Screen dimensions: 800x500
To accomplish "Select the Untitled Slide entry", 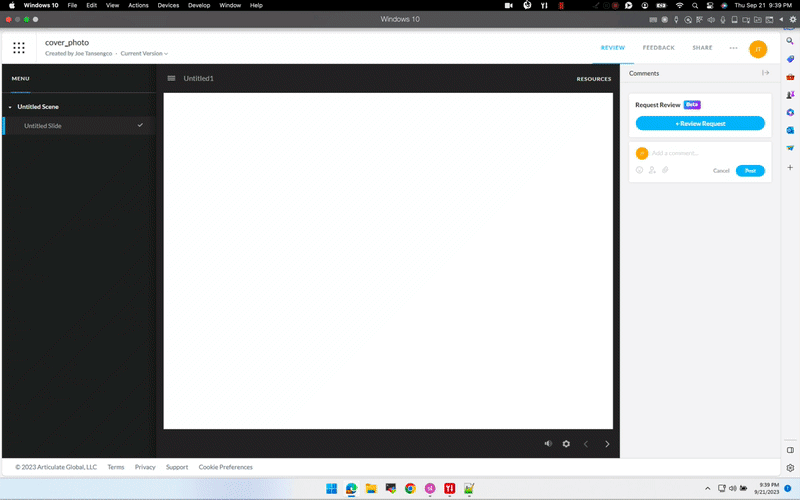I will point(79,126).
